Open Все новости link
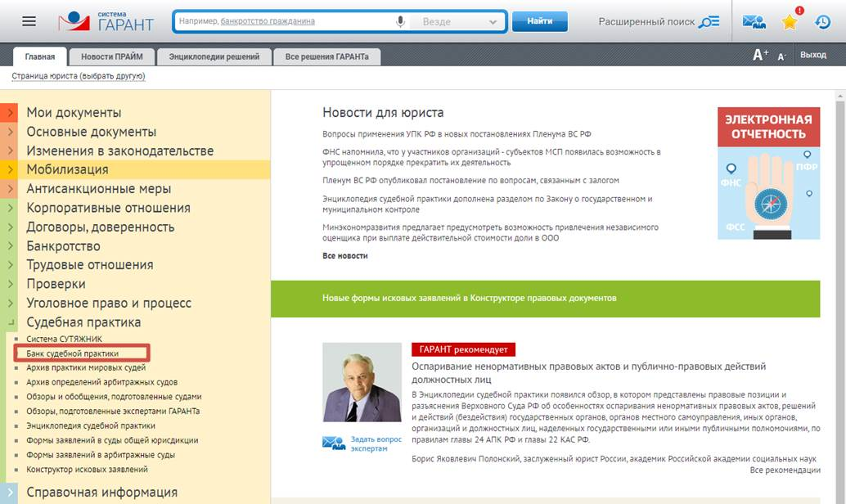846x504 pixels. tap(344, 256)
